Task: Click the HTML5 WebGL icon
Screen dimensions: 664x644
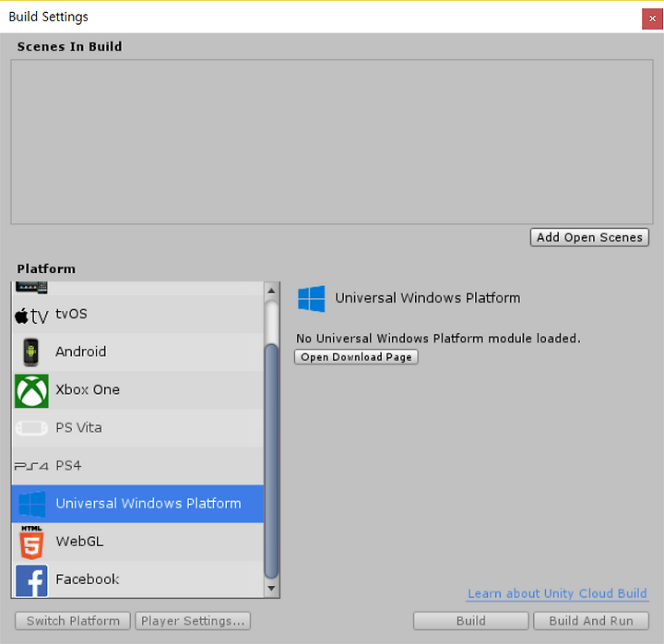Action: [31, 542]
